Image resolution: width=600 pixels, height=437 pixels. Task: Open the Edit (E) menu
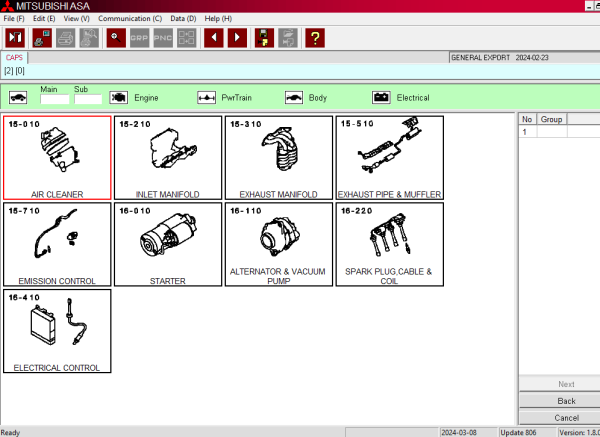[44, 18]
